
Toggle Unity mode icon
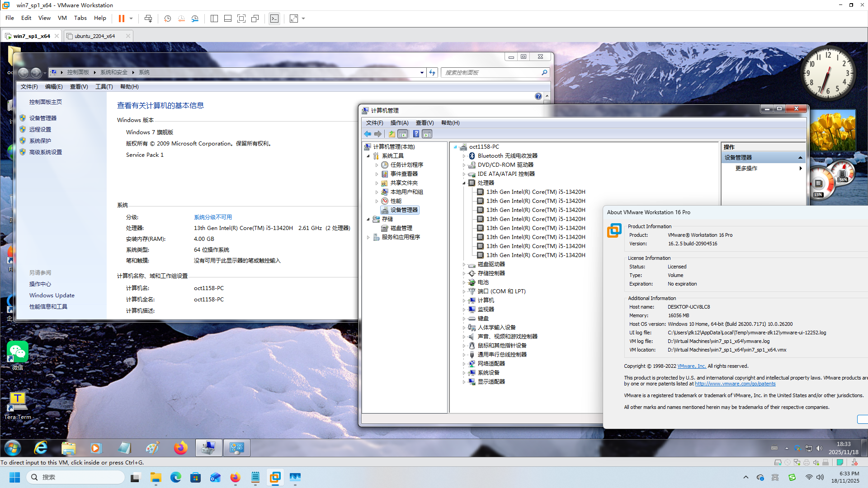click(255, 19)
